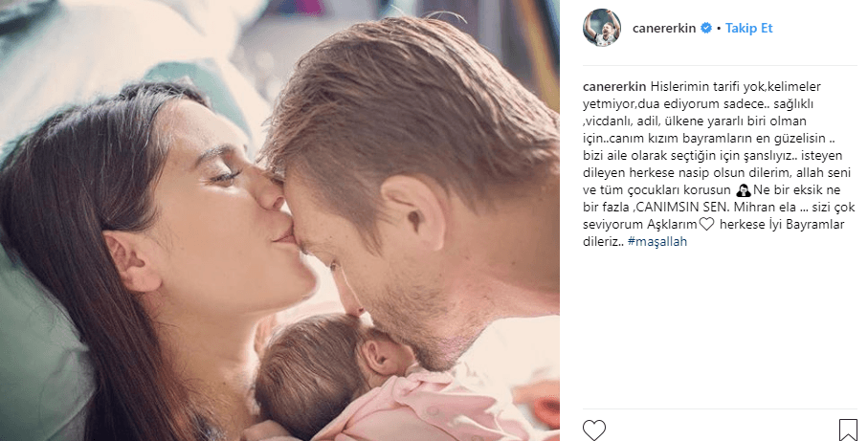The width and height of the screenshot is (868, 441).
Task: Click the hooded figure emoji in the caption
Action: 743,190
